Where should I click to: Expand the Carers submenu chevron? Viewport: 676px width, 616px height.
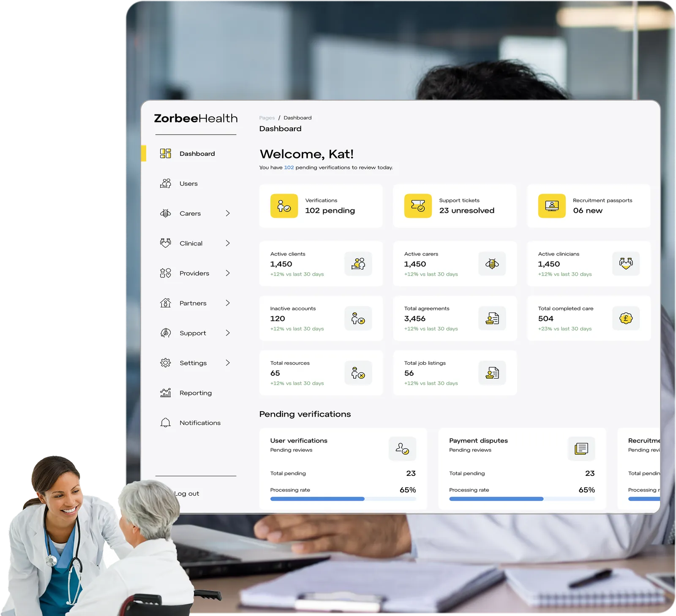[228, 213]
